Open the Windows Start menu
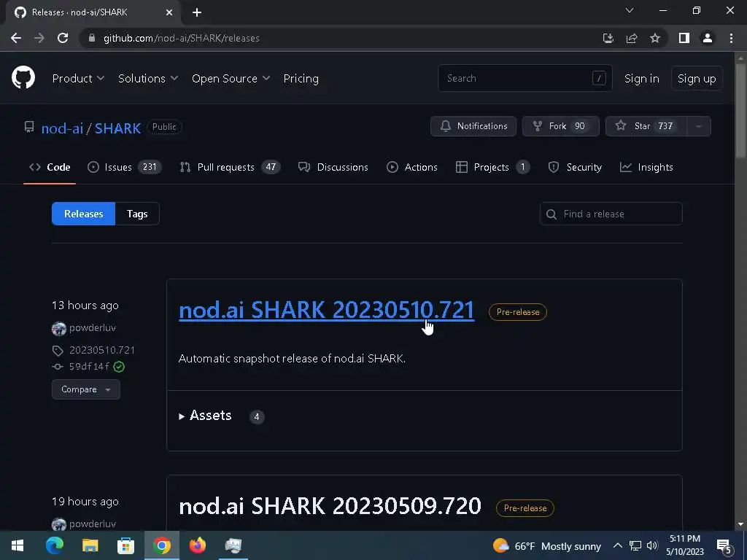Image resolution: width=747 pixels, height=560 pixels. 18,545
